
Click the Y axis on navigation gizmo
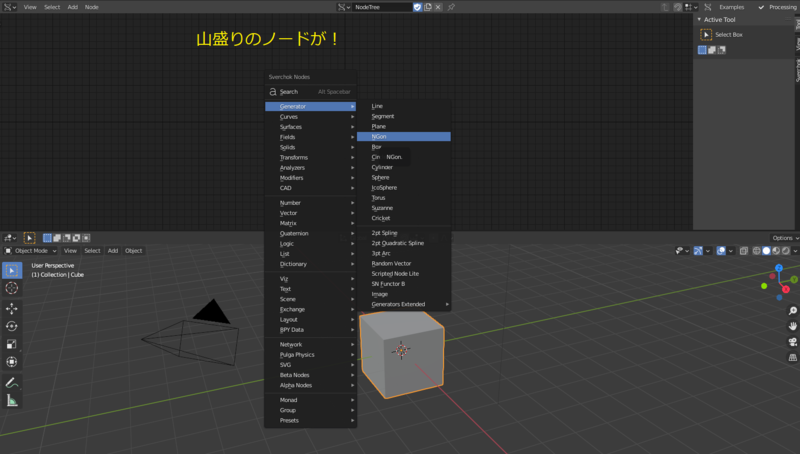[x=794, y=280]
